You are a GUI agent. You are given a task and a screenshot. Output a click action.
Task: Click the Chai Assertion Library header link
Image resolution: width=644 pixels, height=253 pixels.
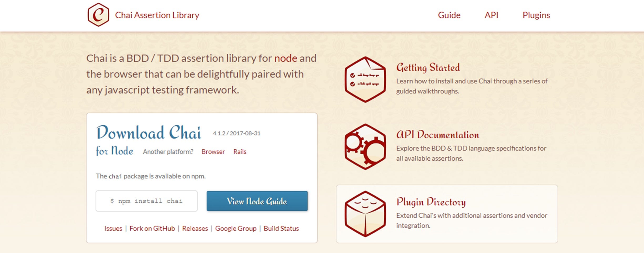157,15
